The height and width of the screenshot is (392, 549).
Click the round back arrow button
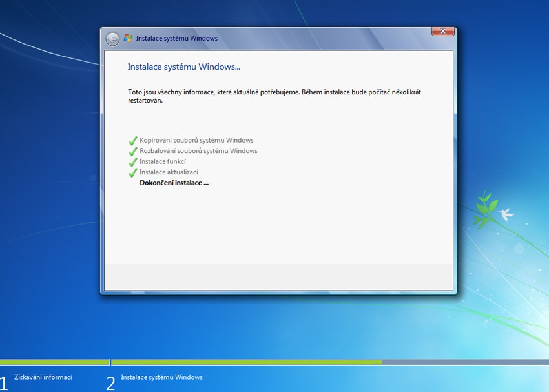click(112, 39)
